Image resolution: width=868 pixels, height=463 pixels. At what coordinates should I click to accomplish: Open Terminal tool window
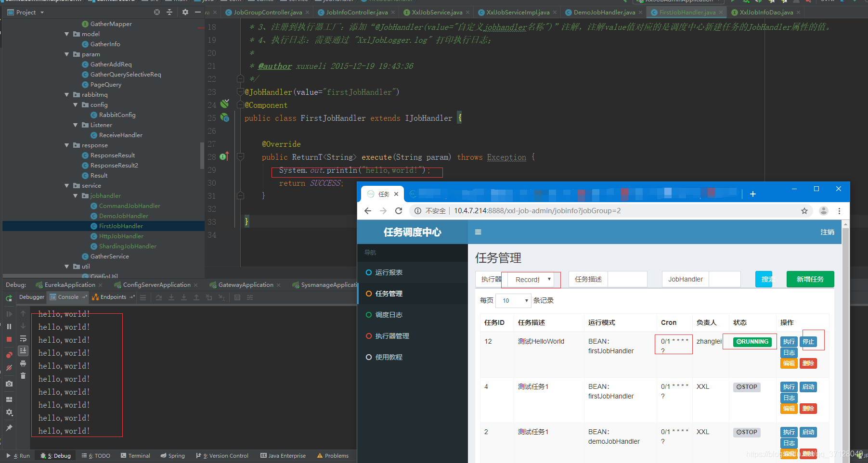[x=135, y=456]
